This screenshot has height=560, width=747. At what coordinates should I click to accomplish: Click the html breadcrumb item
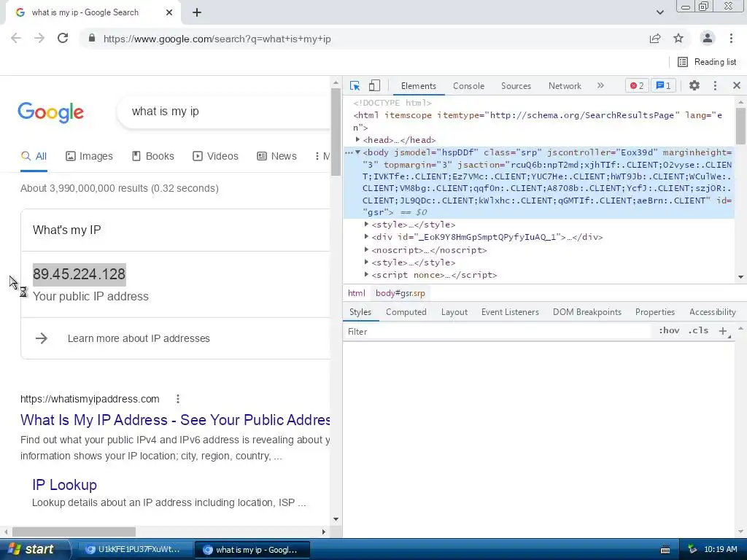356,293
